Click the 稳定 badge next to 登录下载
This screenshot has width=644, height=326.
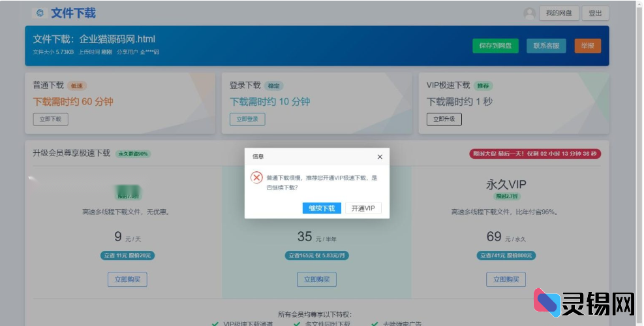tap(273, 86)
